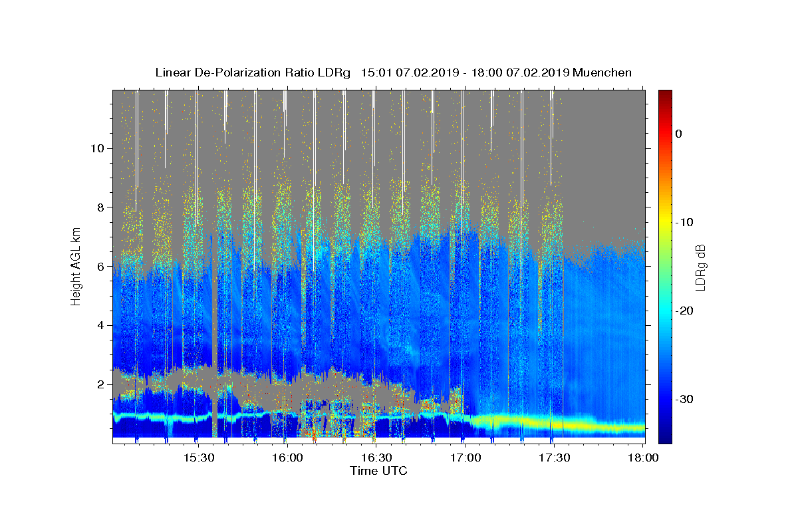
Task: Click the station name 'Muenchen' in the title
Action: [x=602, y=73]
